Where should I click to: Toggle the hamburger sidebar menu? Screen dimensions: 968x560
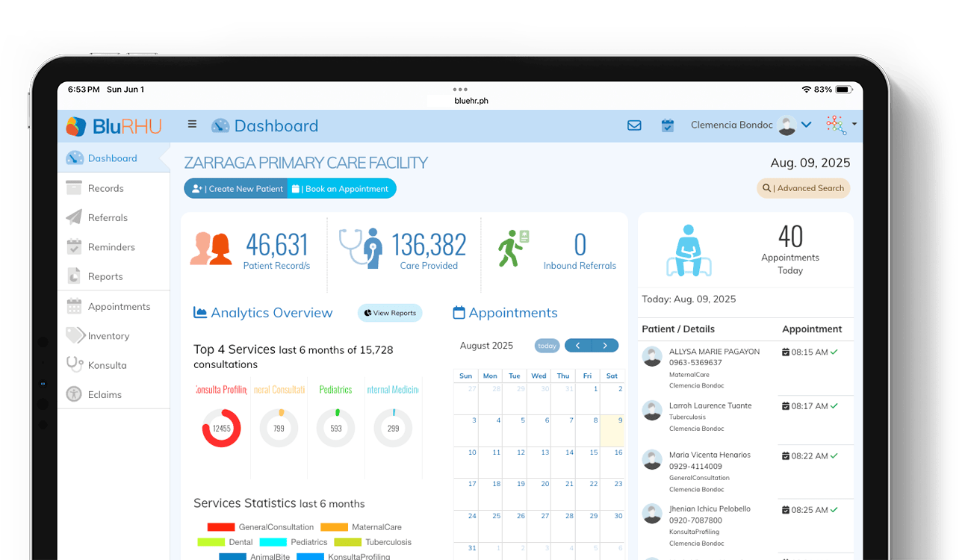click(x=192, y=125)
